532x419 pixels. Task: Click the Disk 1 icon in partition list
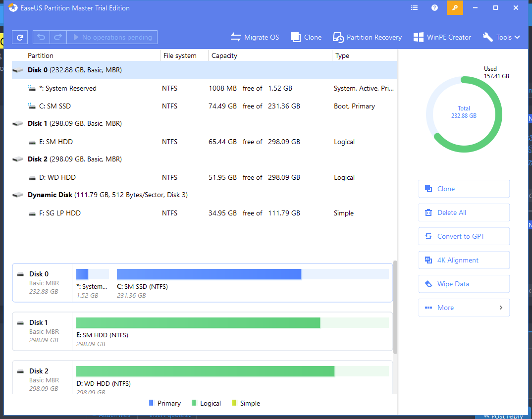click(x=18, y=124)
